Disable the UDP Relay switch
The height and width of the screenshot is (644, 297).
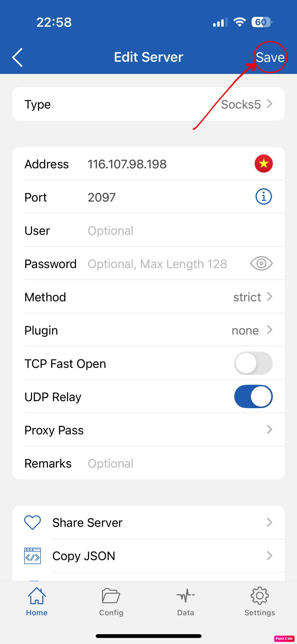pos(253,397)
